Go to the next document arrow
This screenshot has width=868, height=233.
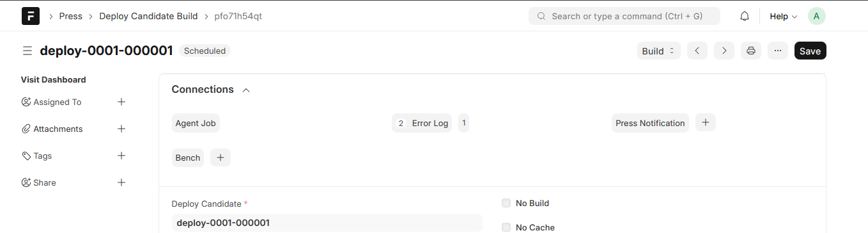coord(724,51)
